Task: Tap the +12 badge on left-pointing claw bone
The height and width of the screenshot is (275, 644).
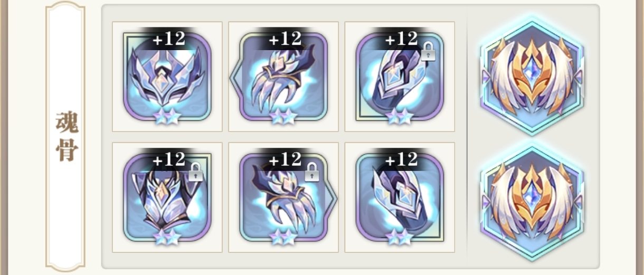Action: (285, 39)
